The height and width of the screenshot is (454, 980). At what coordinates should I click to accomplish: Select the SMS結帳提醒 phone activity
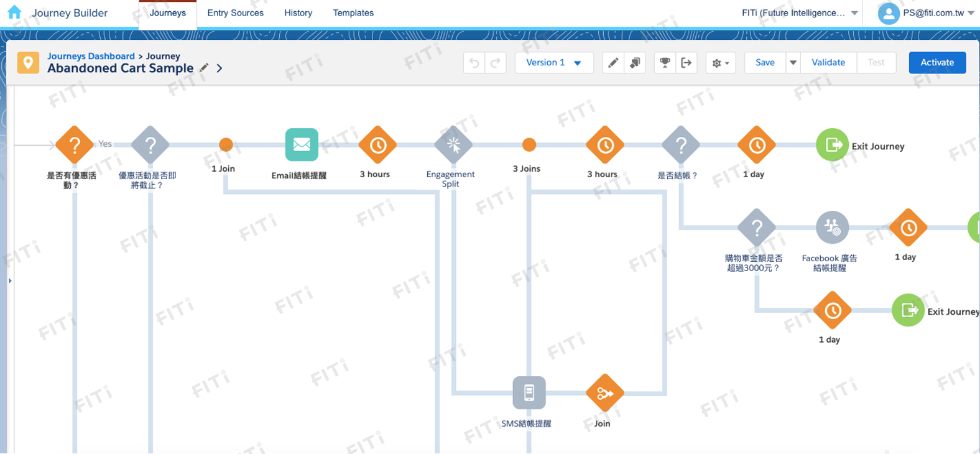tap(529, 393)
